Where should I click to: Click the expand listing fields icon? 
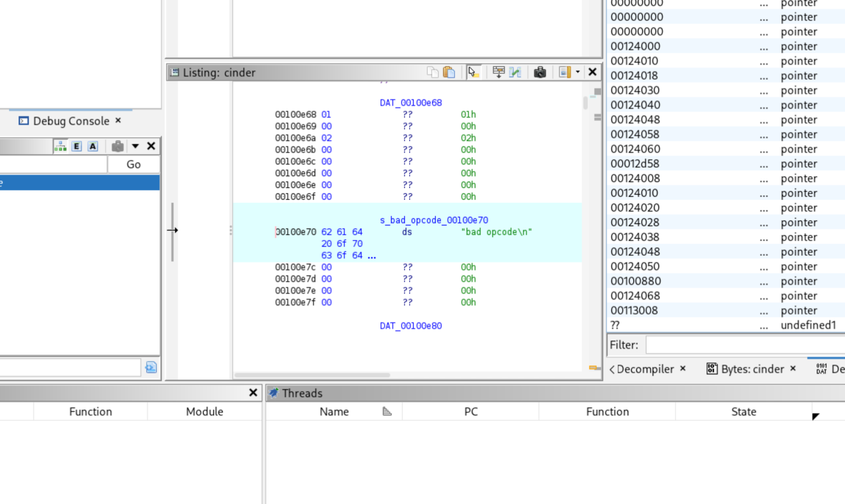tap(499, 72)
